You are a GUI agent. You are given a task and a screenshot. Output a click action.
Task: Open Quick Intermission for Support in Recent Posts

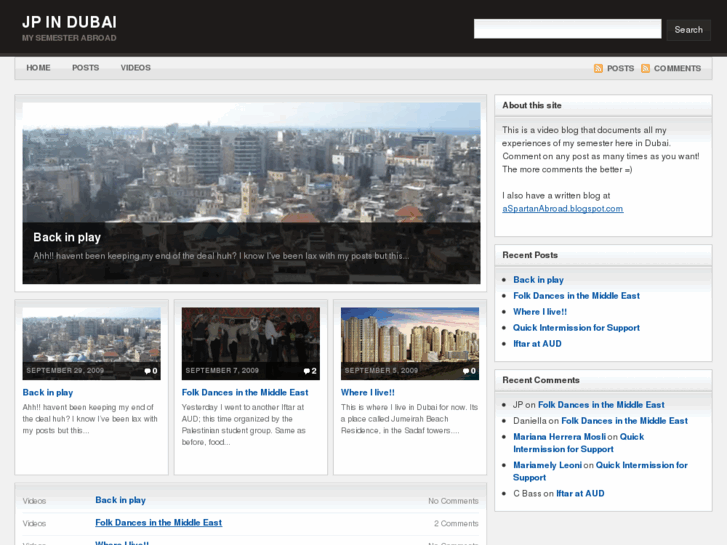click(x=576, y=328)
